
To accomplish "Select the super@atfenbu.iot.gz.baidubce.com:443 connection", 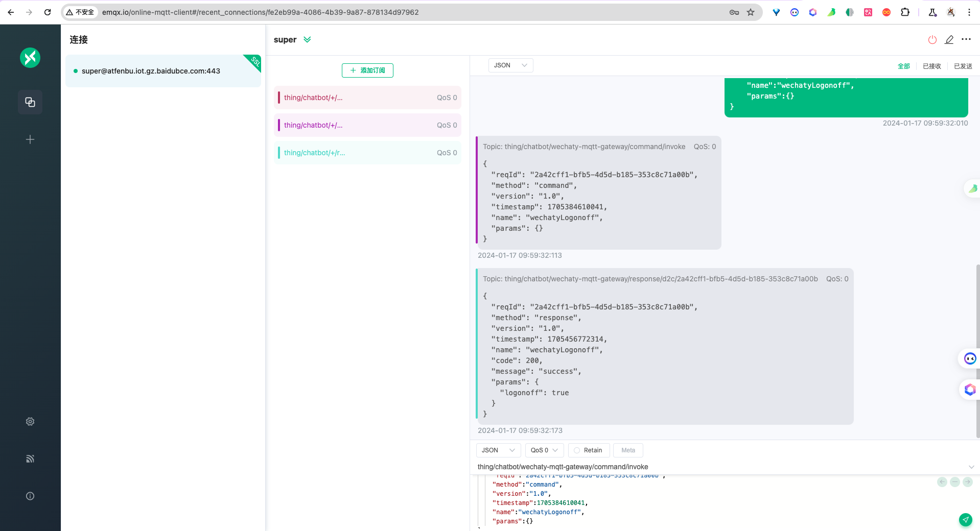I will coord(163,71).
